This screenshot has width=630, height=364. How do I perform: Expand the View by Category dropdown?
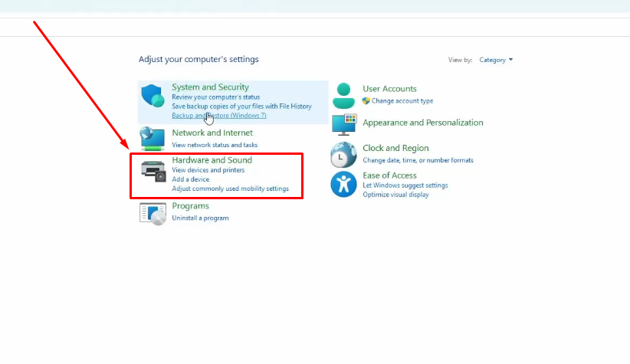[496, 60]
